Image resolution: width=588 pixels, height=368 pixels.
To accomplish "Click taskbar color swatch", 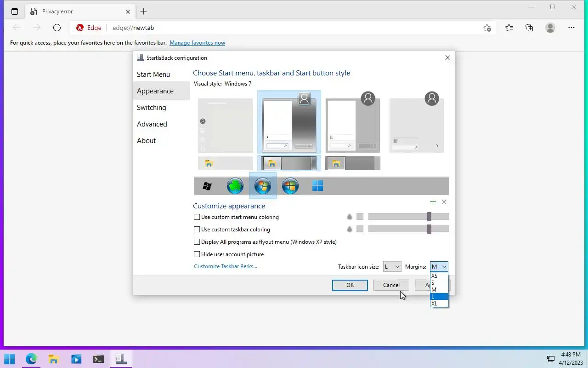I will click(x=360, y=229).
